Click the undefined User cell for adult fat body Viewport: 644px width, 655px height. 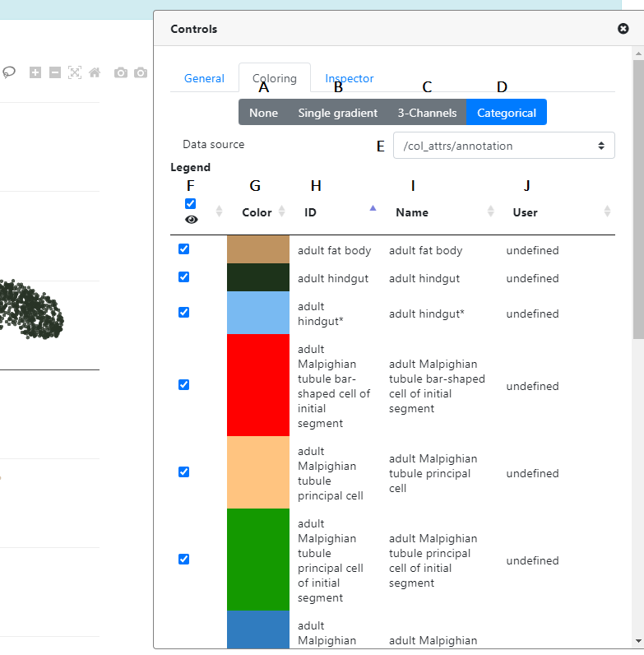click(x=532, y=250)
